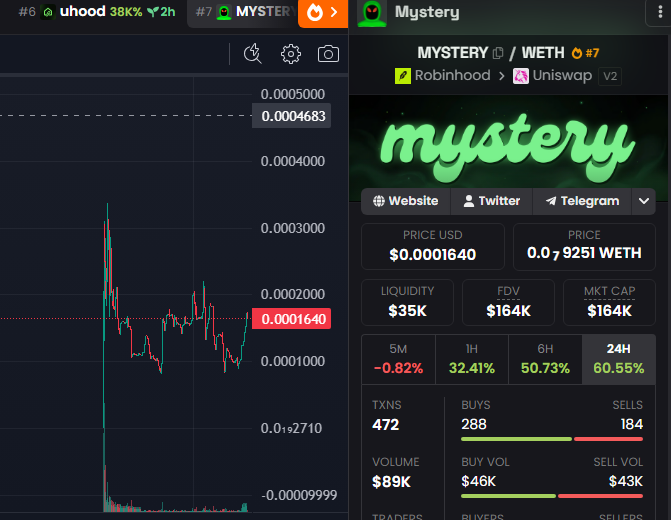
Task: Click the 60.55% 24H change value
Action: click(619, 368)
